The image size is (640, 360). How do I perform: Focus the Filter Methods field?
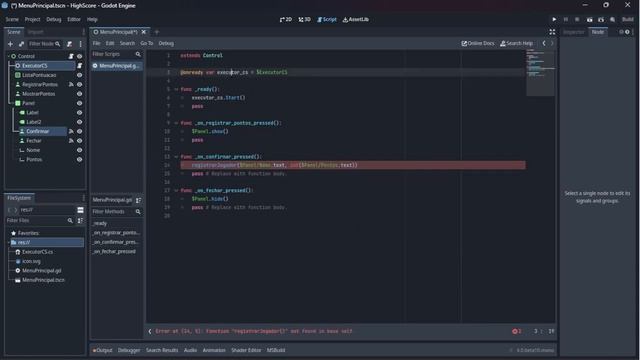point(116,212)
